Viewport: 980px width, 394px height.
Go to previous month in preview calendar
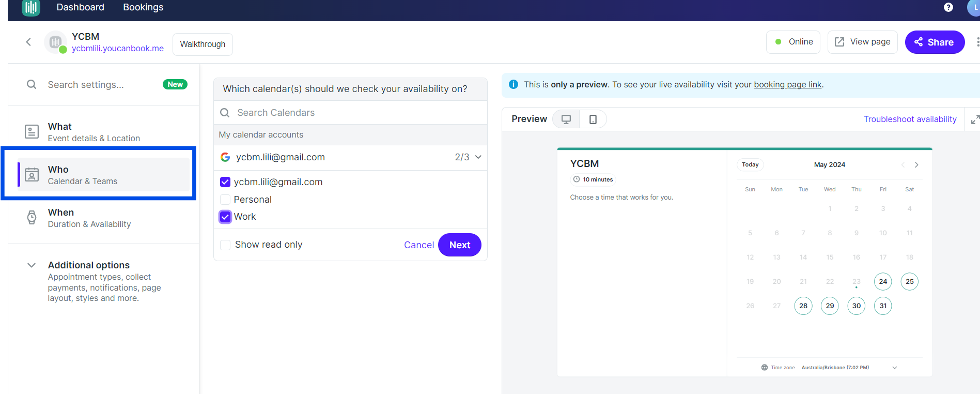tap(903, 165)
